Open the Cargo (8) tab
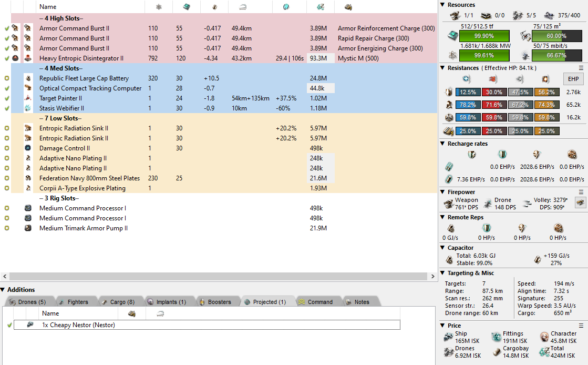This screenshot has height=365, width=588. tap(117, 302)
